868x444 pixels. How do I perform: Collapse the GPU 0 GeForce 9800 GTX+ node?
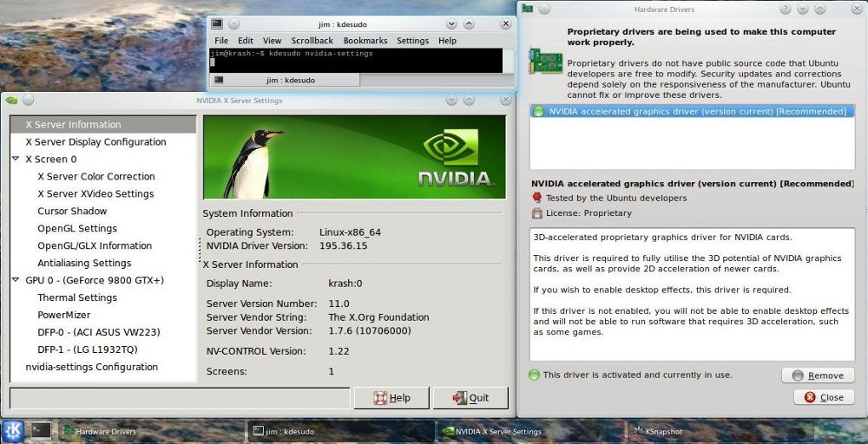16,281
